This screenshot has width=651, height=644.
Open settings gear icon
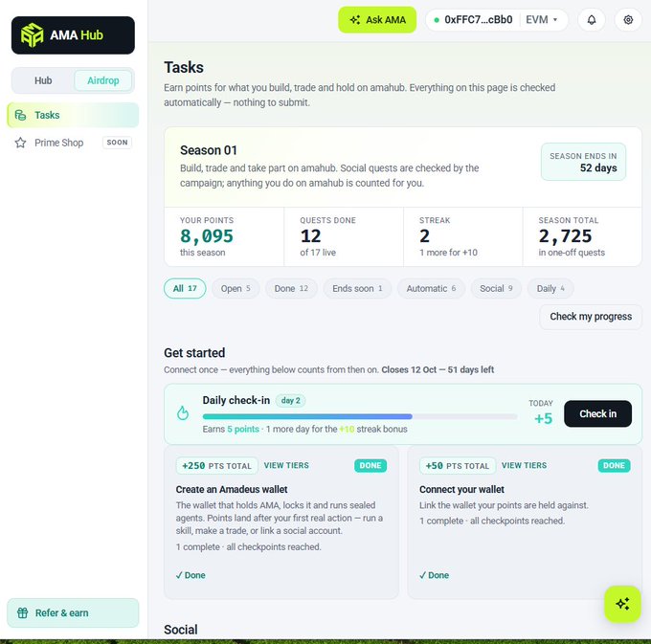coord(628,19)
